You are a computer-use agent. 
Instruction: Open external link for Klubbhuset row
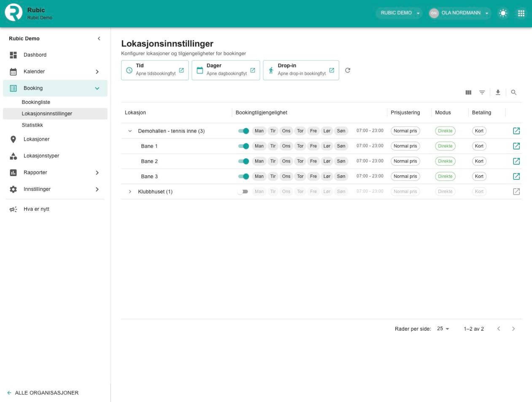tap(516, 192)
